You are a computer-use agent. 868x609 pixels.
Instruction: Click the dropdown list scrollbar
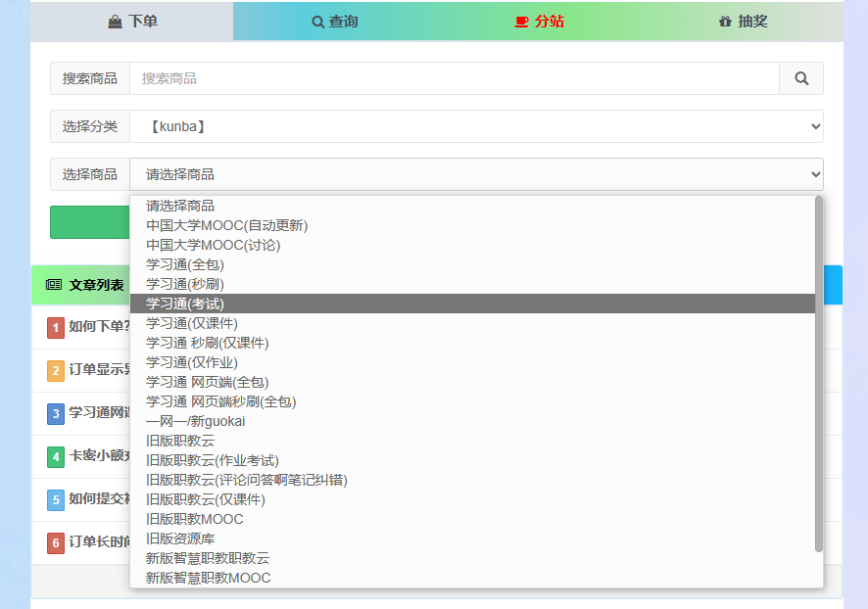819,374
